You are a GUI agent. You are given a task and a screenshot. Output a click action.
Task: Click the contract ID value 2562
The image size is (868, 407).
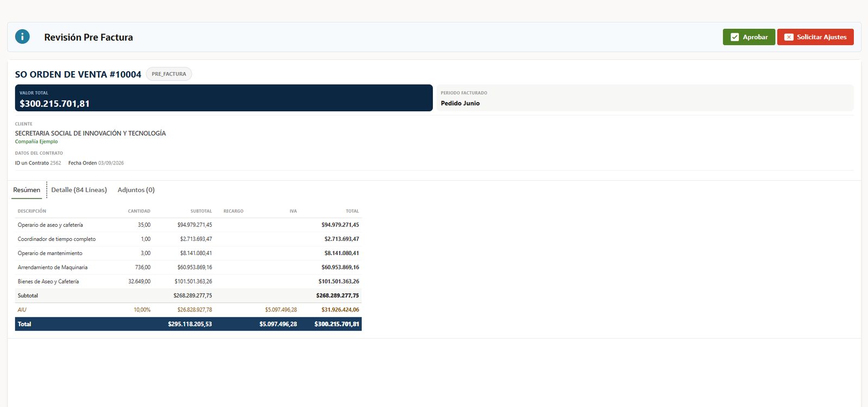point(55,163)
